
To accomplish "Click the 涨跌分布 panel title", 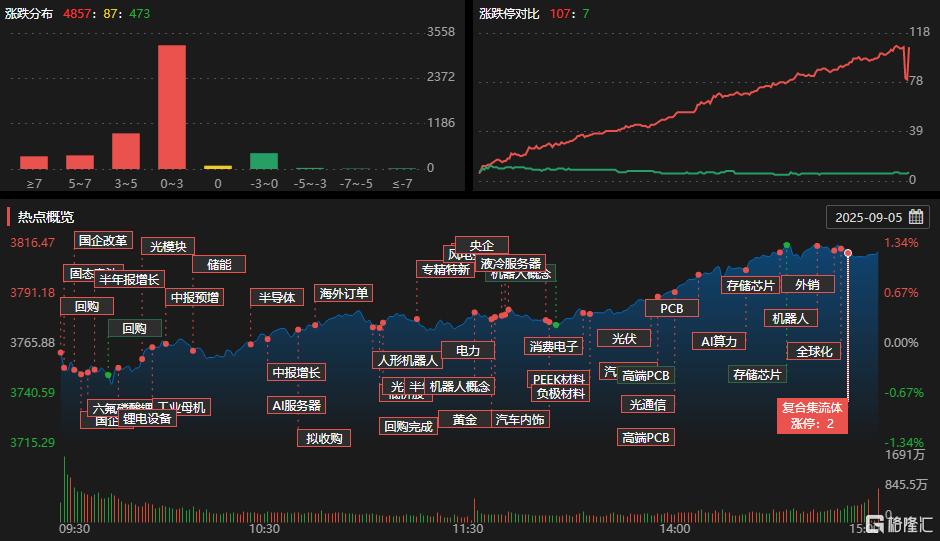I will (x=29, y=13).
